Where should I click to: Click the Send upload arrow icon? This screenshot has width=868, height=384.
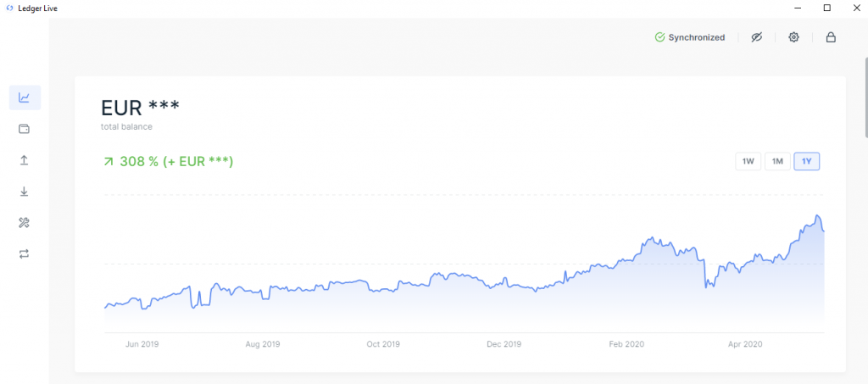(x=25, y=160)
